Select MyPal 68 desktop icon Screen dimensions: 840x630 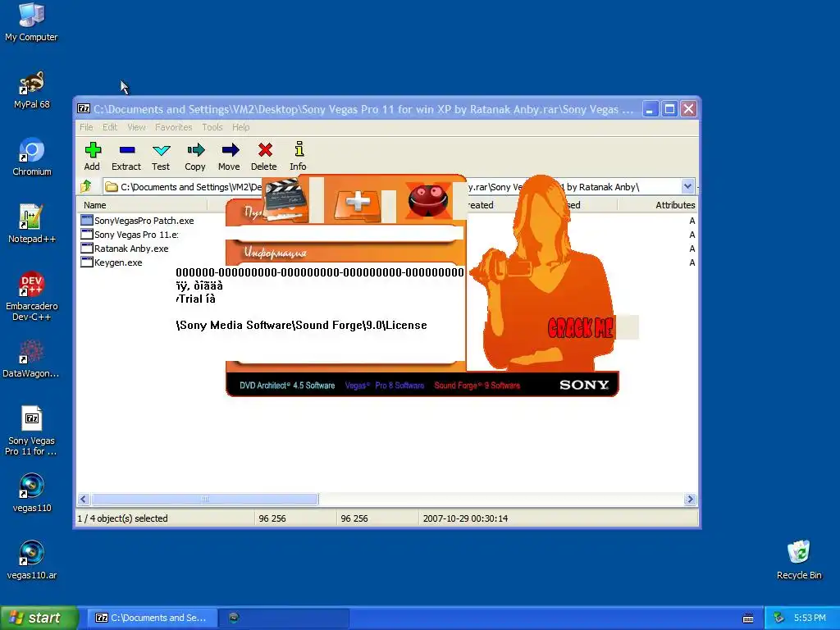click(x=32, y=89)
